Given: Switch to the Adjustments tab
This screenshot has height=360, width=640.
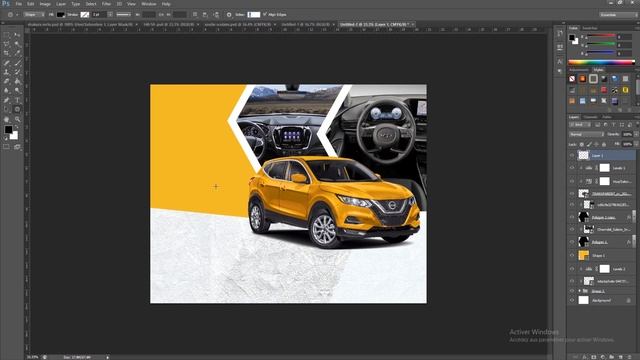Looking at the screenshot, I should tap(579, 70).
